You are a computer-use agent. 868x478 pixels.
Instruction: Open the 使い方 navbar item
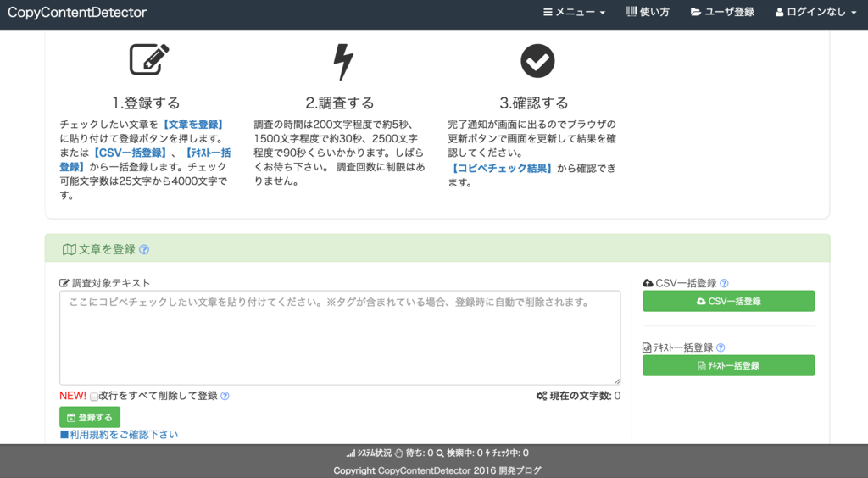click(x=648, y=12)
